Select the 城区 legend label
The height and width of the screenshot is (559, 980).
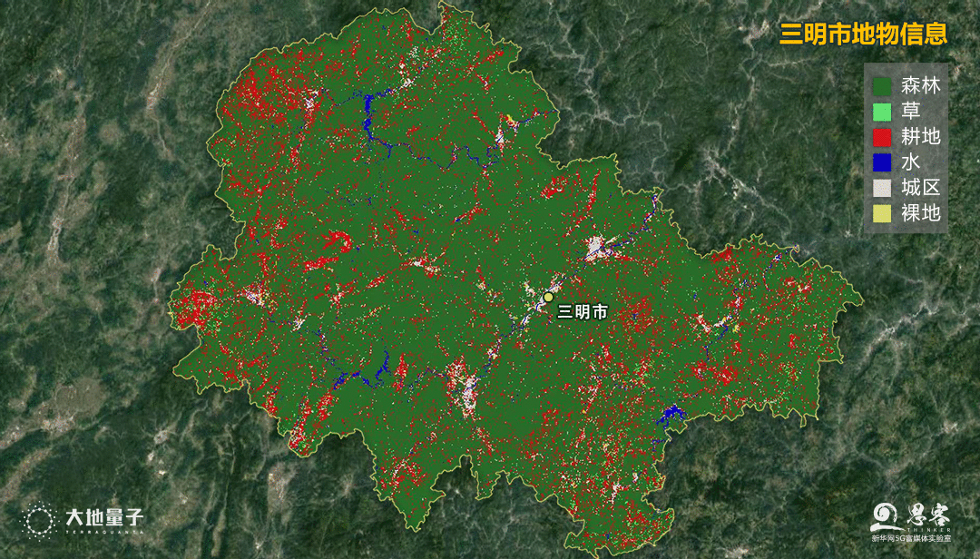[x=921, y=188]
